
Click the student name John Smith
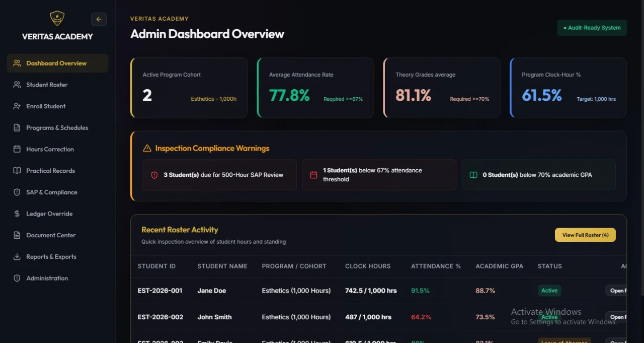click(x=214, y=317)
